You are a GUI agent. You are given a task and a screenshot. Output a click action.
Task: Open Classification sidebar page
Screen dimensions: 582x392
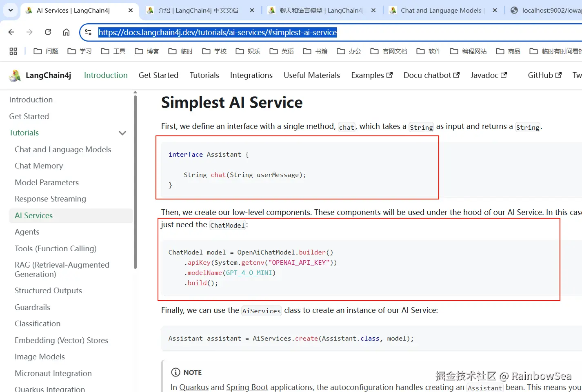(x=38, y=324)
